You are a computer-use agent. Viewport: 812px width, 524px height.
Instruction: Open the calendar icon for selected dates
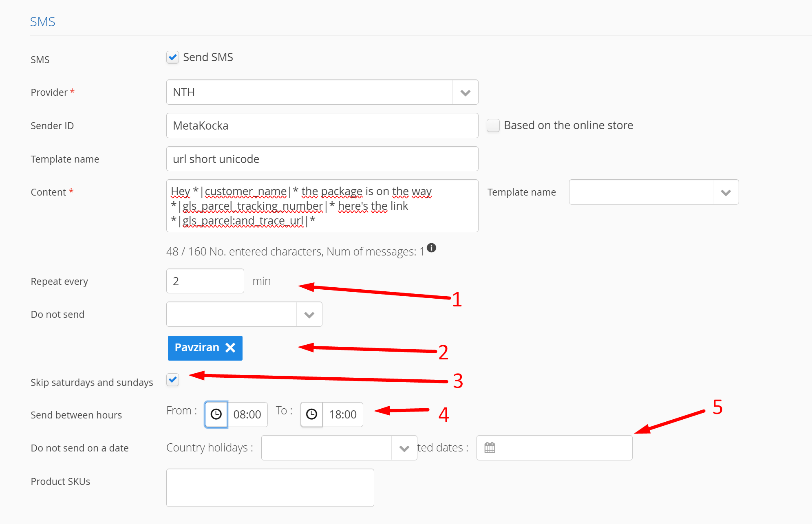pyautogui.click(x=490, y=448)
